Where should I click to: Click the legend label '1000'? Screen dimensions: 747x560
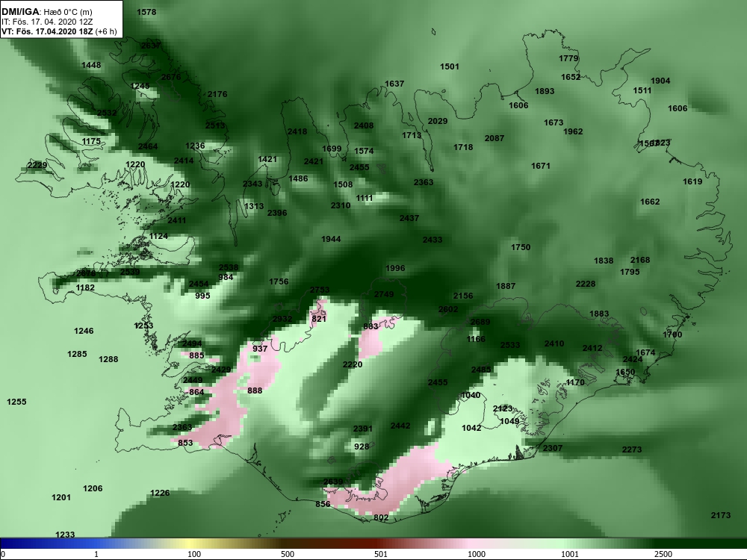click(477, 554)
